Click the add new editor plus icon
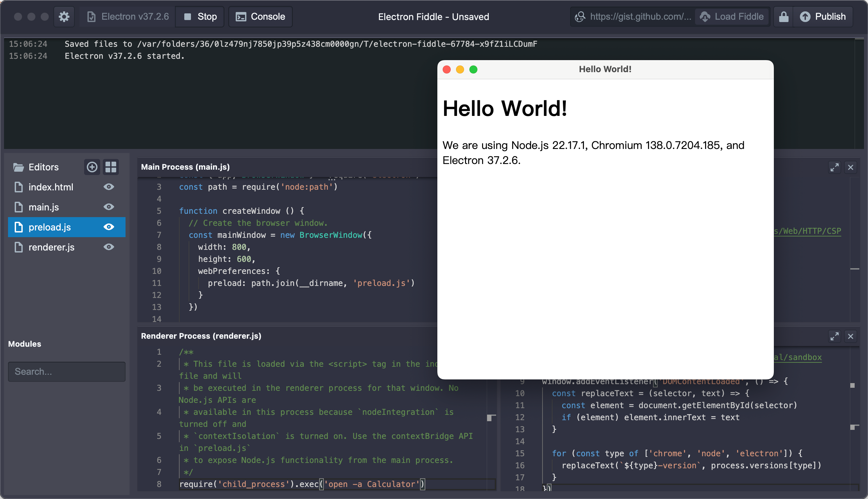This screenshot has width=868, height=499. pyautogui.click(x=92, y=167)
